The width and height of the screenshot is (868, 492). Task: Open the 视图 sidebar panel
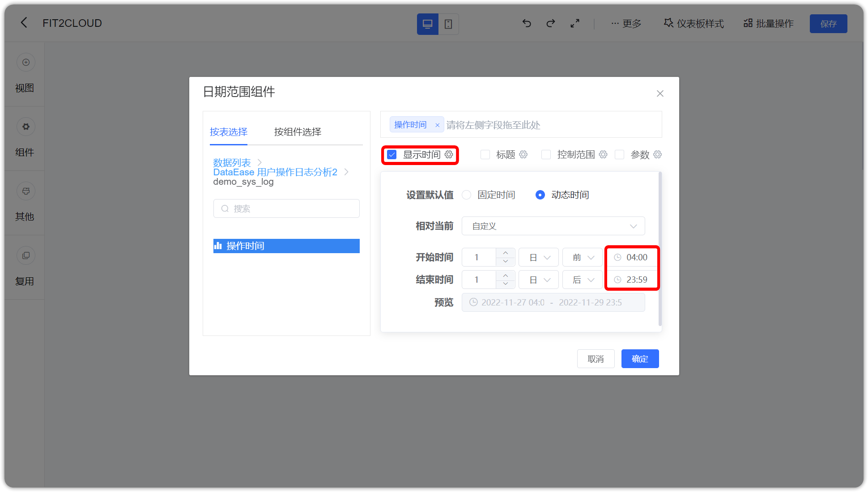pos(25,74)
